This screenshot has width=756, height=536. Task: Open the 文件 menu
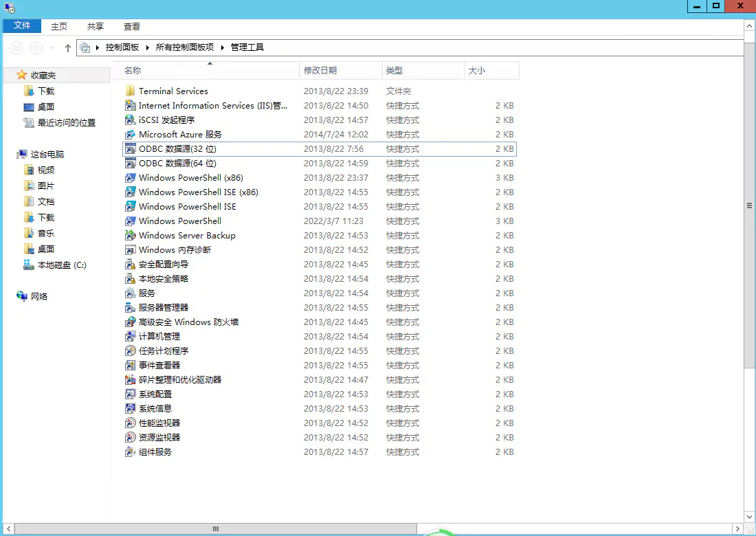[21, 25]
